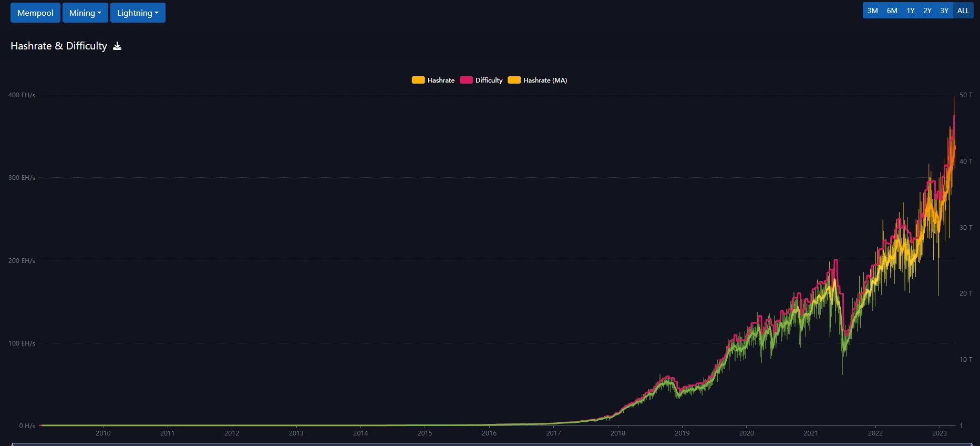This screenshot has height=446, width=980.
Task: Expand the Mining dropdown menu
Action: 85,13
